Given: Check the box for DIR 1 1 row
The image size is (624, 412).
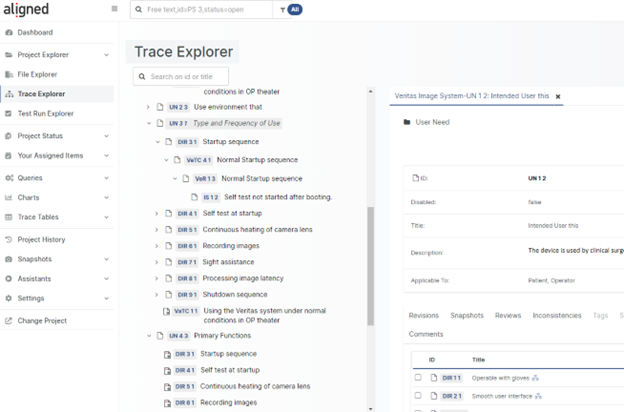Looking at the screenshot, I should (418, 378).
